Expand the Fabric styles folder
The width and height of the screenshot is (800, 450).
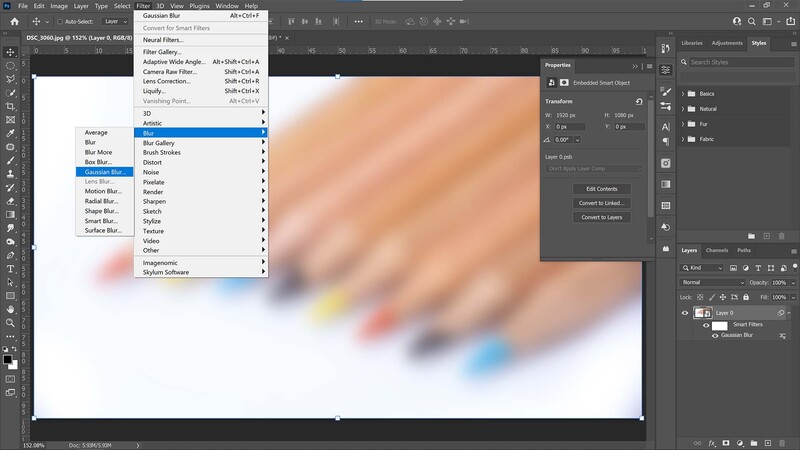coord(683,139)
